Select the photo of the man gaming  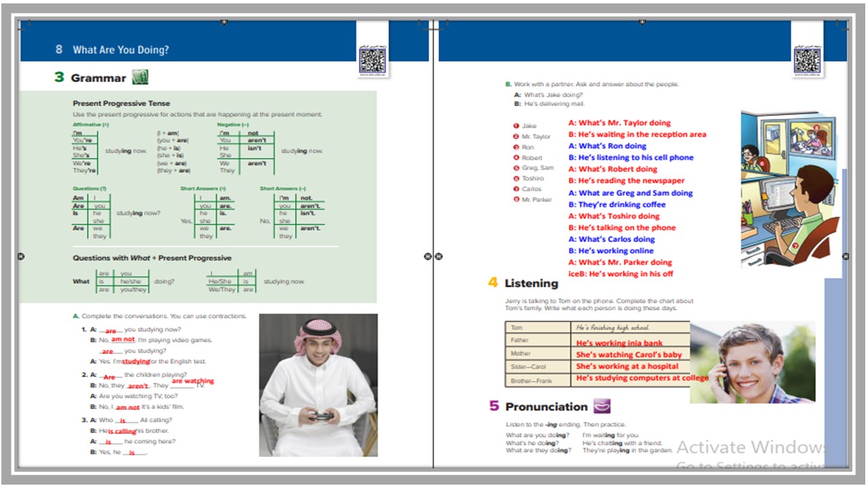point(318,385)
